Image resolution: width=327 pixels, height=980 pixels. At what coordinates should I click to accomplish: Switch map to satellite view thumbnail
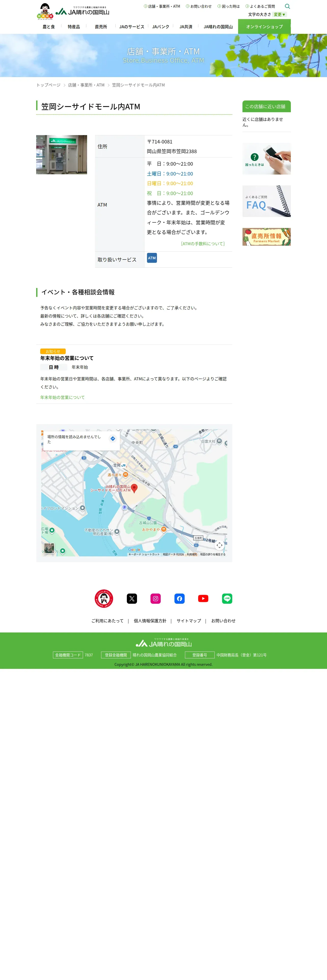pos(49,548)
